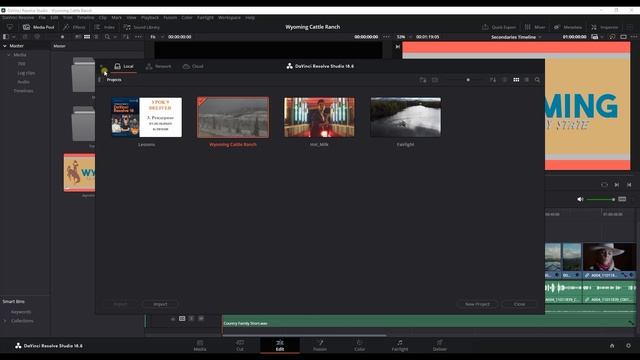Screen dimensions: 640x360
Task: Open sort order options in Project Manager
Action: pos(493,80)
